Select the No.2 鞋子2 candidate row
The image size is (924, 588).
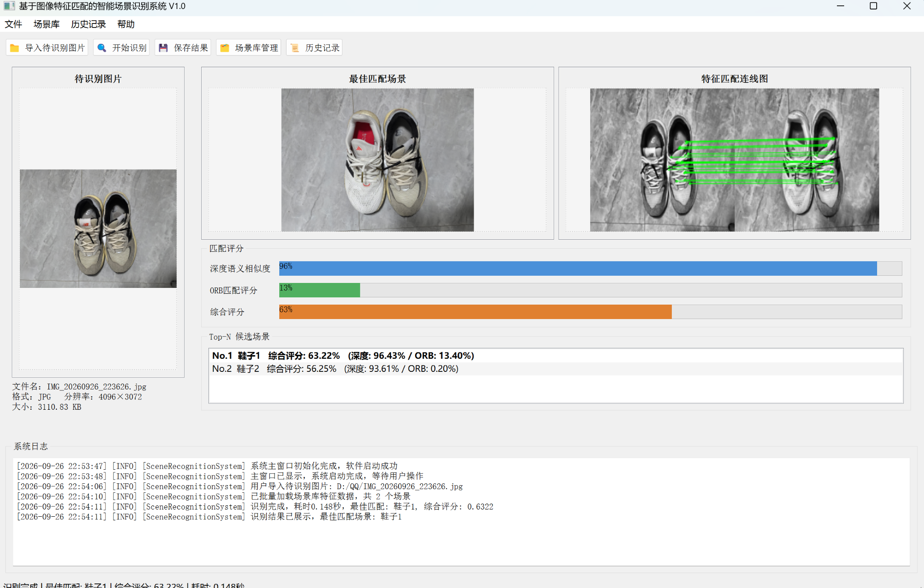point(556,369)
